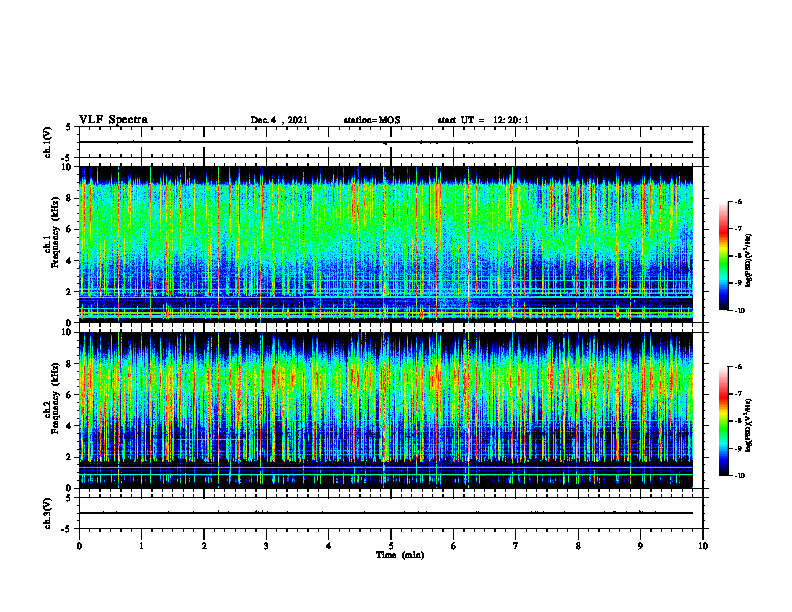This screenshot has width=792, height=612.
Task: Click inside the ch.2 spectrogram panel
Action: pos(386,410)
